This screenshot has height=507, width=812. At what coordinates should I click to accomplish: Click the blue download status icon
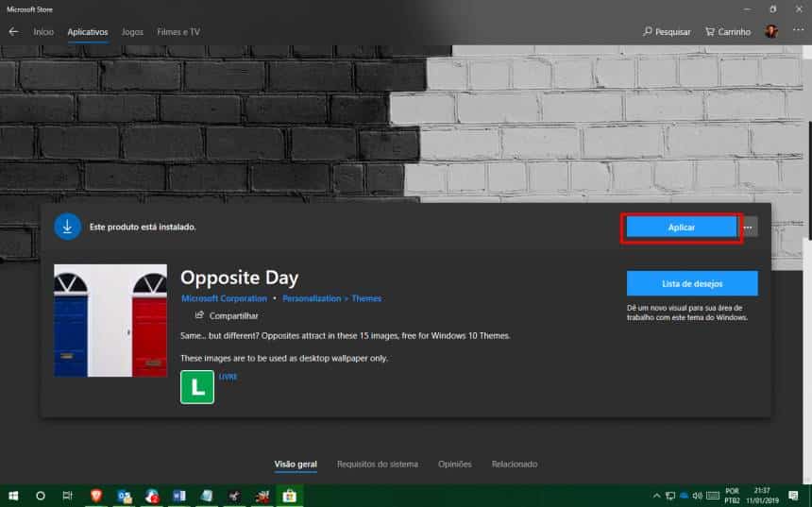pos(67,227)
